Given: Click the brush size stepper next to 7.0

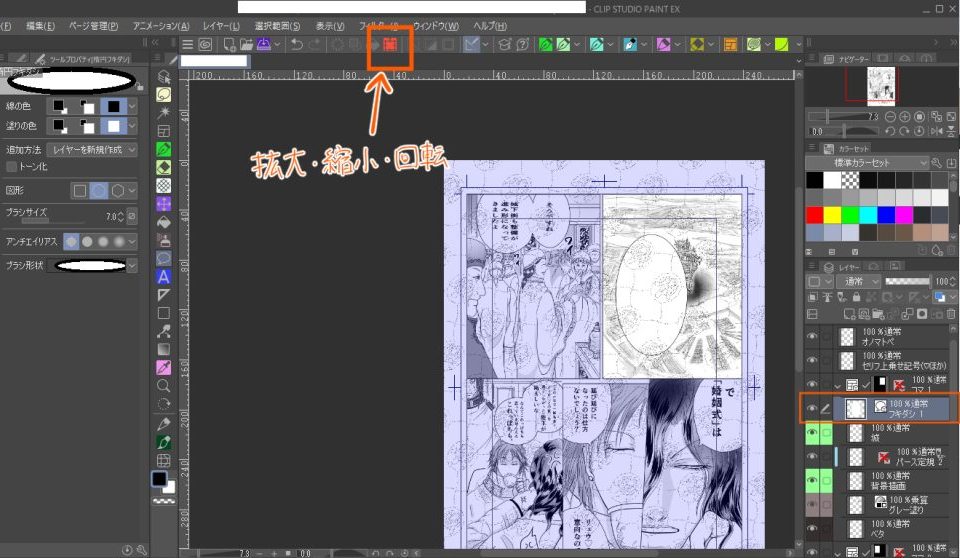Looking at the screenshot, I should (x=120, y=216).
